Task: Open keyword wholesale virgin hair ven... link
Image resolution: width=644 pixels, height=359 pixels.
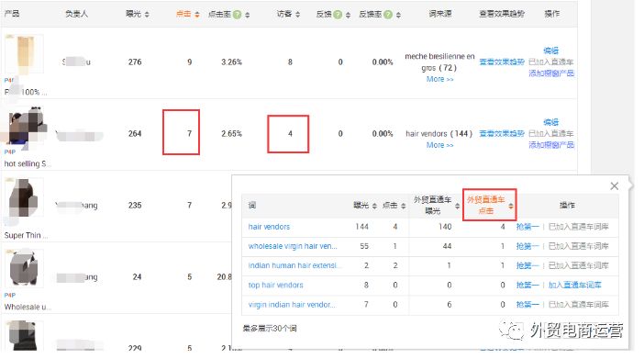Action: [x=293, y=246]
